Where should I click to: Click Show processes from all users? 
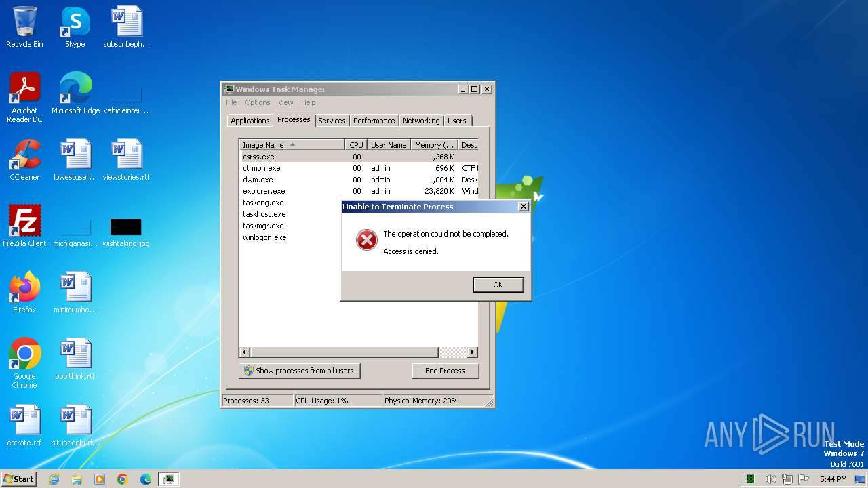299,371
